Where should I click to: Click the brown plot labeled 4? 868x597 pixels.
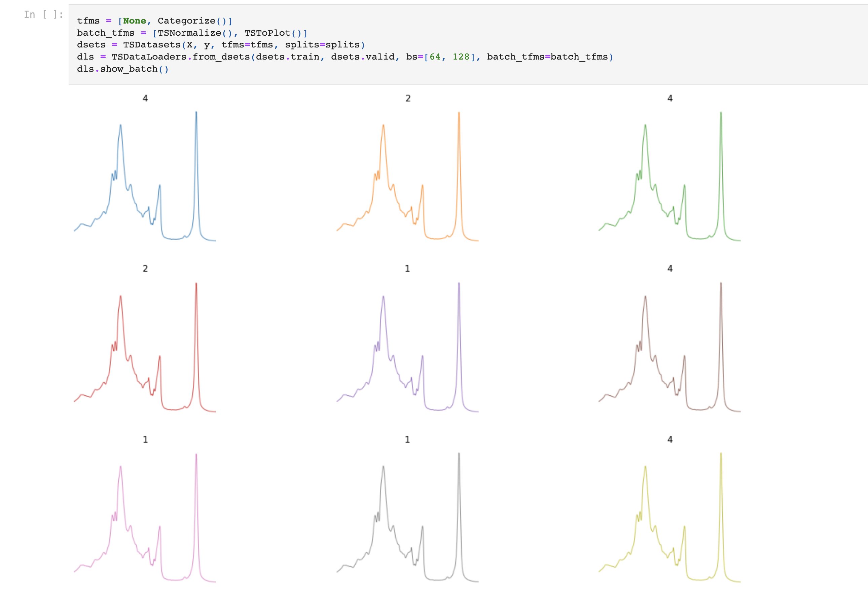click(x=670, y=347)
